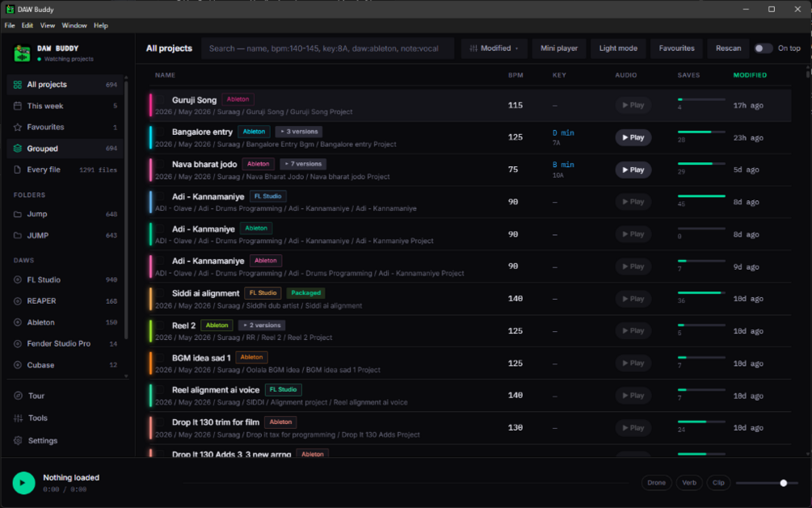Enable the Verb button in player

coord(688,483)
